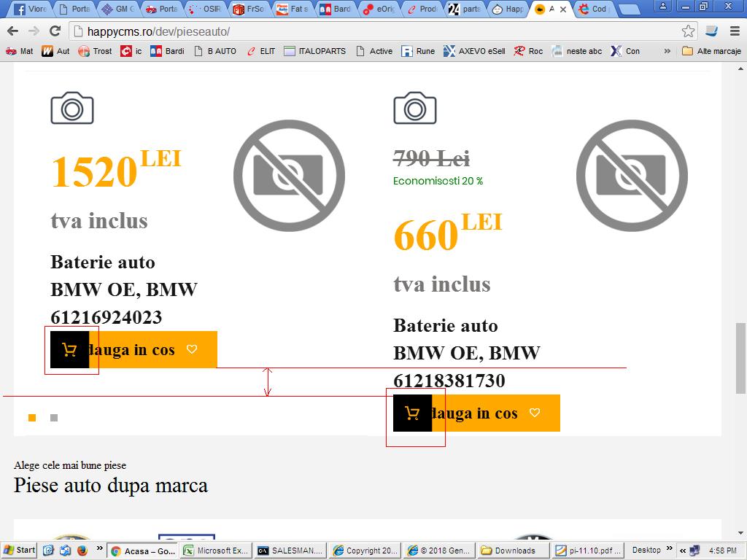Click the Chrome user profile icon
The width and height of the screenshot is (747, 560).
tap(662, 7)
